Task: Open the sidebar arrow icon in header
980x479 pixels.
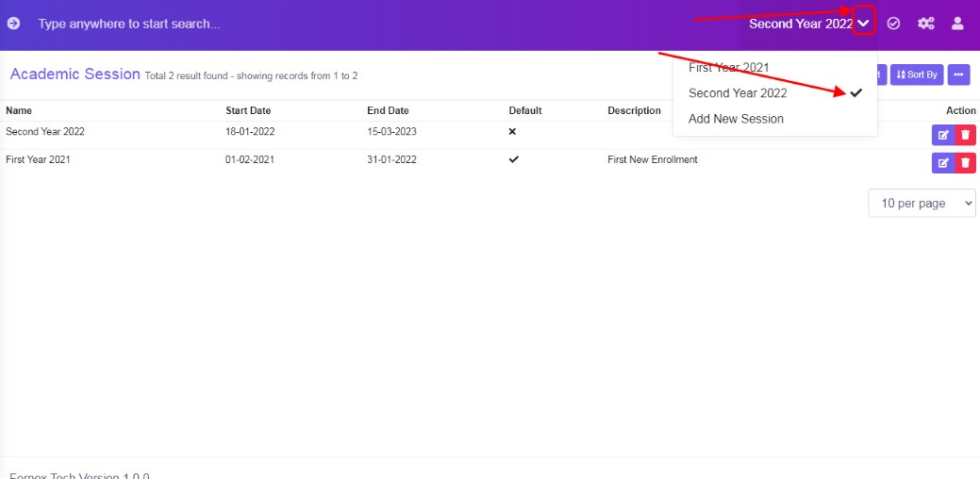Action: [x=13, y=24]
